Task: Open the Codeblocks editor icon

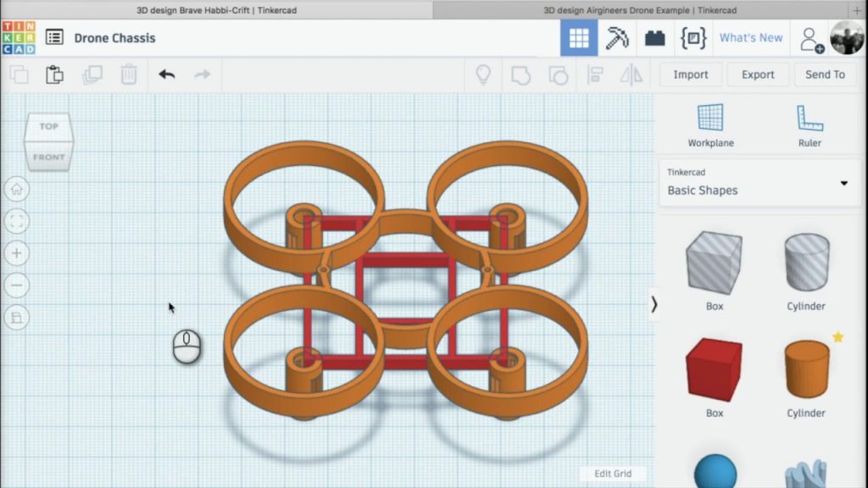Action: tap(693, 38)
